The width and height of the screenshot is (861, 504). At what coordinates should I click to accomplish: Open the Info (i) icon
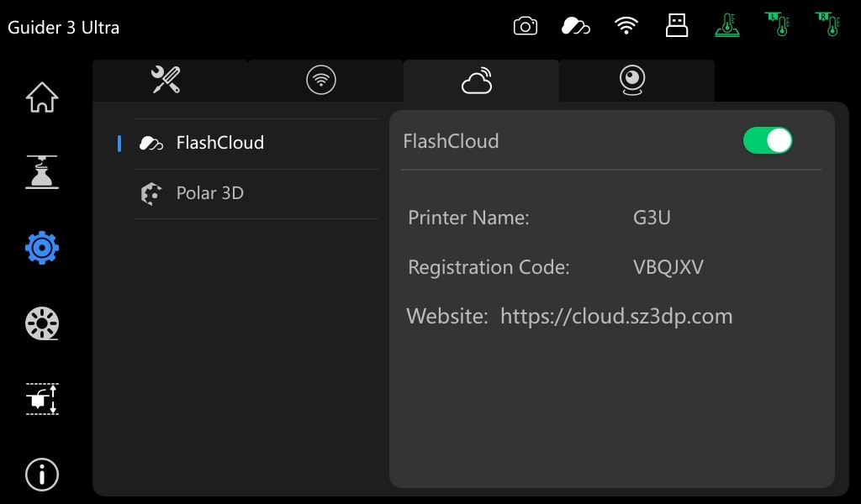point(42,475)
